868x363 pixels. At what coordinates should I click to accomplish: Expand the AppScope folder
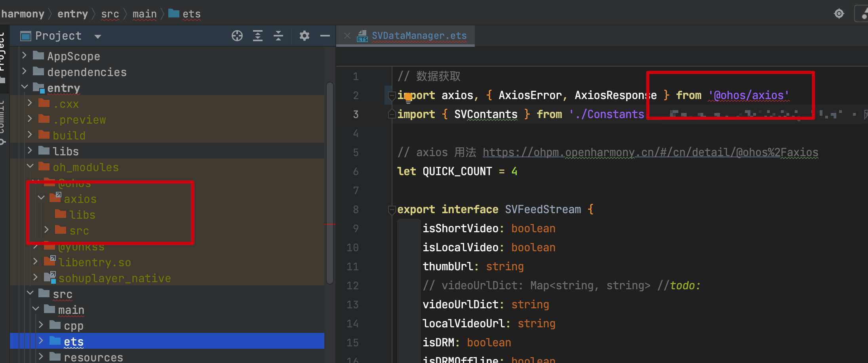click(24, 55)
